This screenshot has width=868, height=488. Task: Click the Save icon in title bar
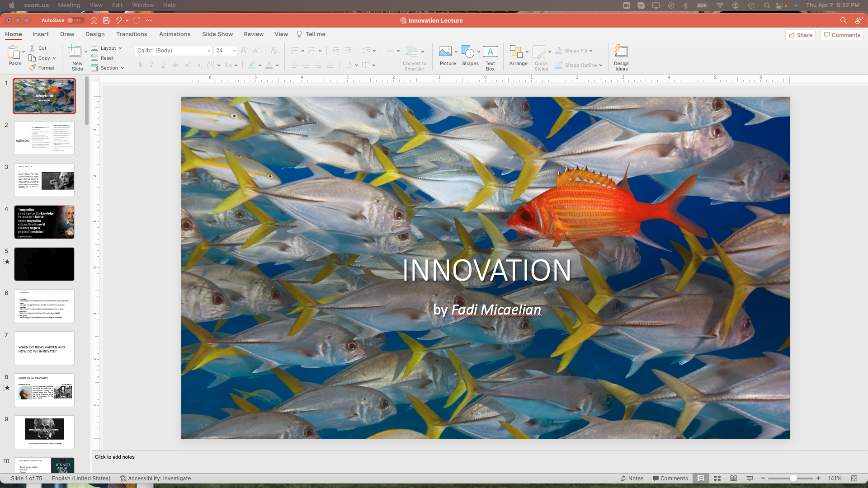coord(106,20)
